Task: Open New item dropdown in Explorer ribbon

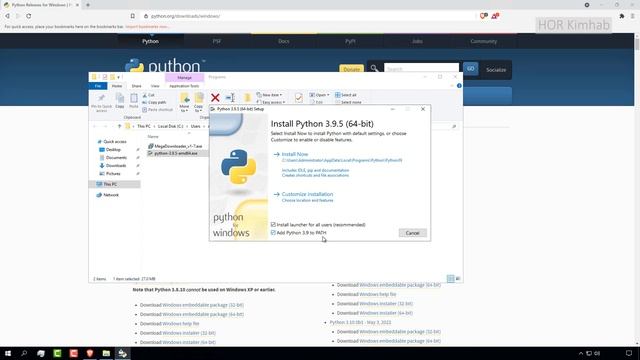Action: pyautogui.click(x=269, y=95)
